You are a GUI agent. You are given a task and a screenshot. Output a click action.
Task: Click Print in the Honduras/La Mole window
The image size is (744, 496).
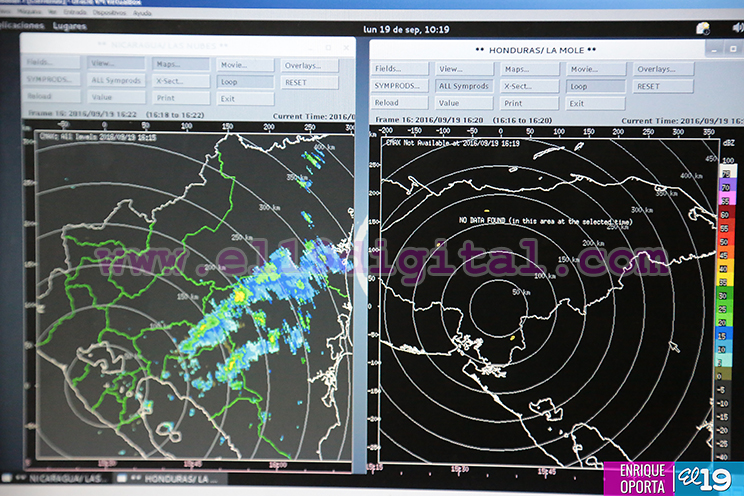click(530, 103)
